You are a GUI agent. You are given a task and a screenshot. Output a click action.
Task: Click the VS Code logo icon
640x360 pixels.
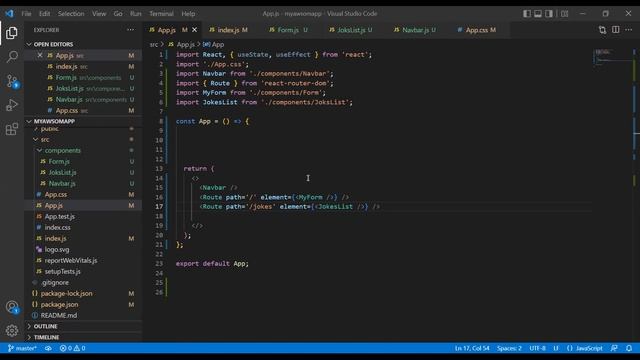coord(9,13)
